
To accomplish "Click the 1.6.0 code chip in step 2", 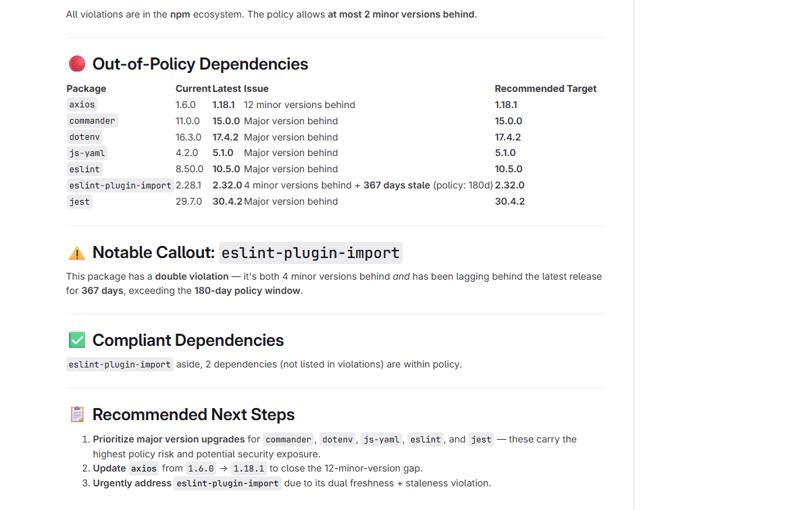I will [201, 469].
